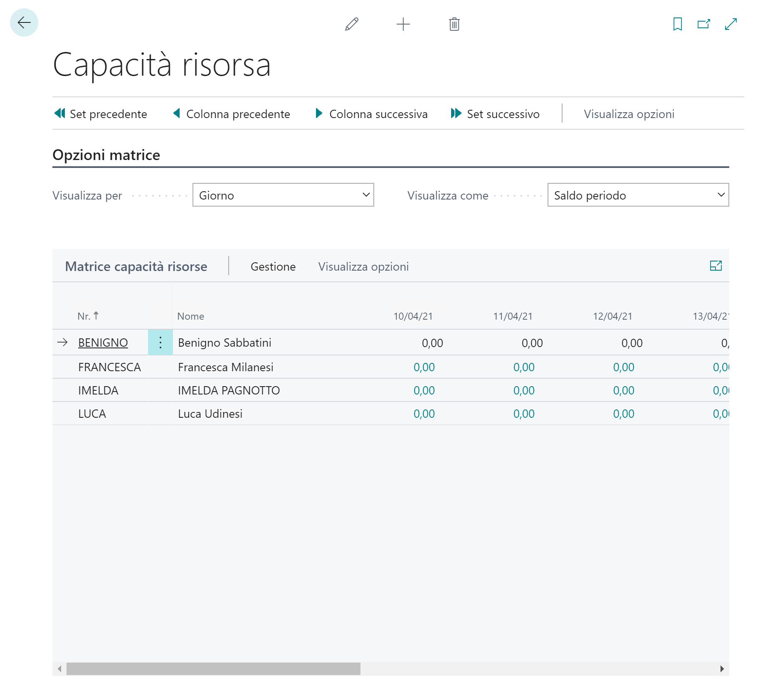This screenshot has height=700, width=770.
Task: Select the LUCA row
Action: coord(92,413)
